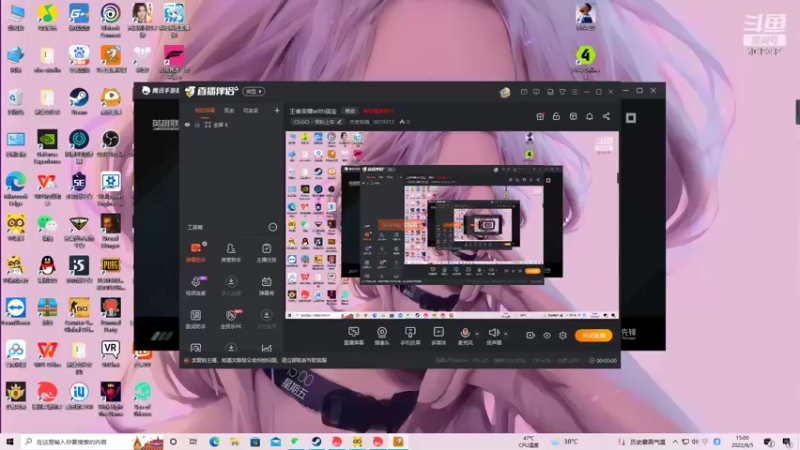Open settings gear next to the orange button
The width and height of the screenshot is (800, 450).
563,335
